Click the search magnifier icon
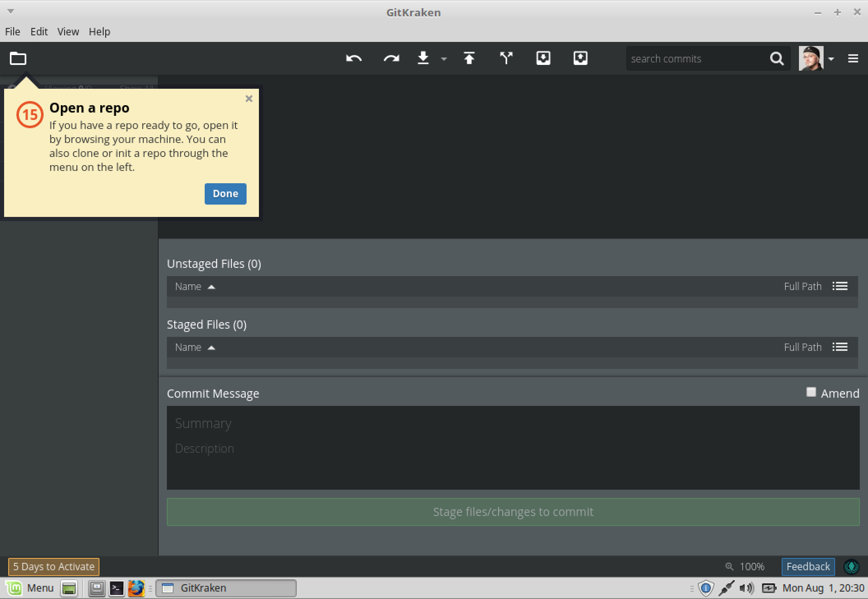Screen dimensions: 868x599 [776, 59]
